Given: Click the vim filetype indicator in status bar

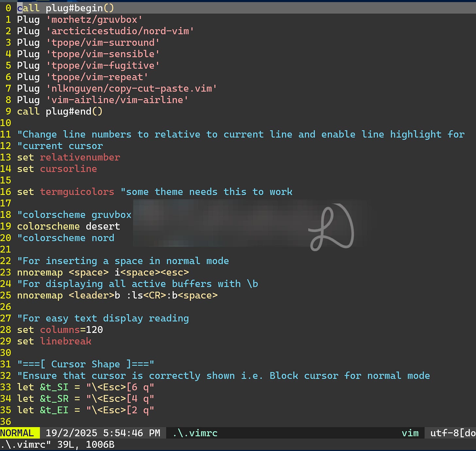Looking at the screenshot, I should tap(410, 433).
